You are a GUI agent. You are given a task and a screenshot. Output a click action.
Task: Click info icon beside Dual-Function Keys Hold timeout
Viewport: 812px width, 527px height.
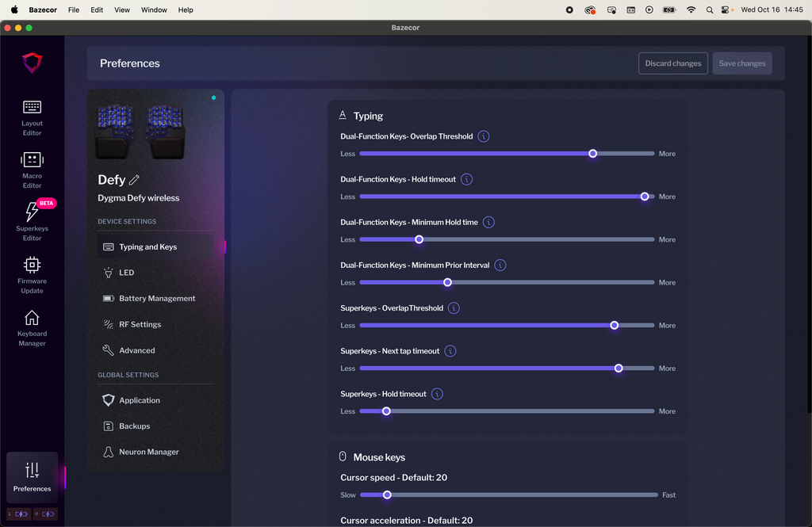[x=467, y=179]
